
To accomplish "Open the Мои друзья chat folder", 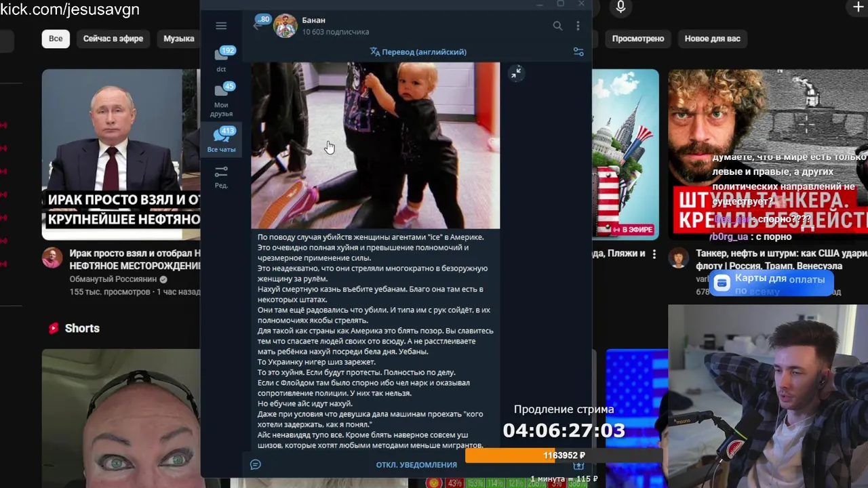I will click(221, 100).
